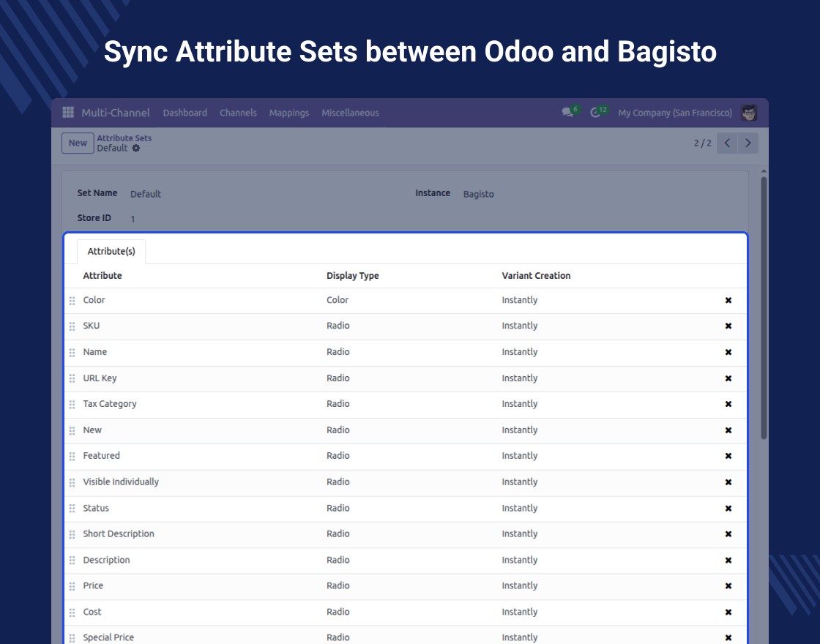Image resolution: width=820 pixels, height=644 pixels.
Task: Click the vertical scrollbar thumb
Action: pyautogui.click(x=764, y=308)
